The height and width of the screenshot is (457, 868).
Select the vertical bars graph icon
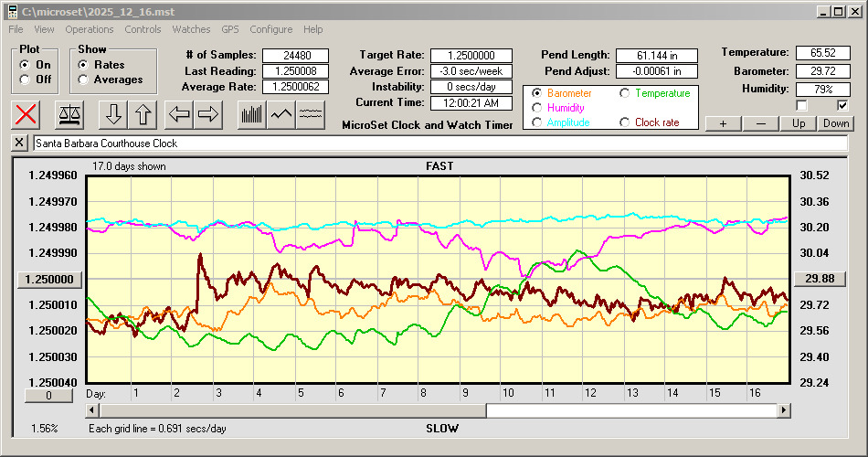pyautogui.click(x=251, y=114)
